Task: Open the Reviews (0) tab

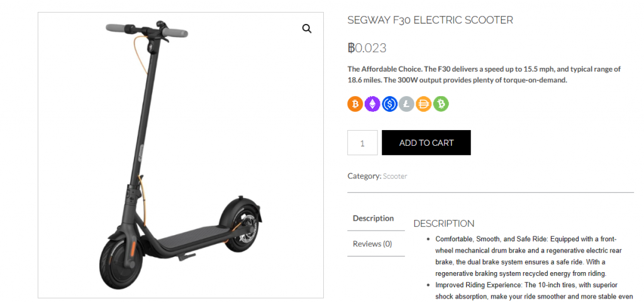Action: tap(372, 244)
